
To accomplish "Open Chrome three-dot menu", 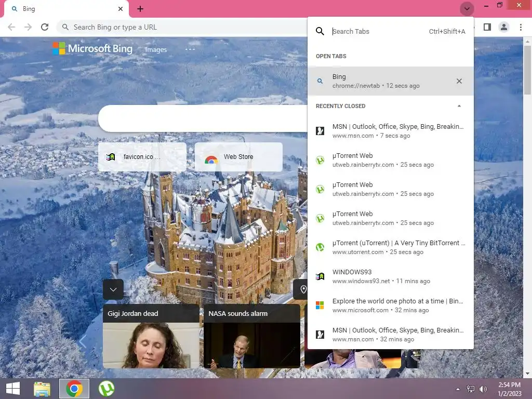I will [521, 27].
